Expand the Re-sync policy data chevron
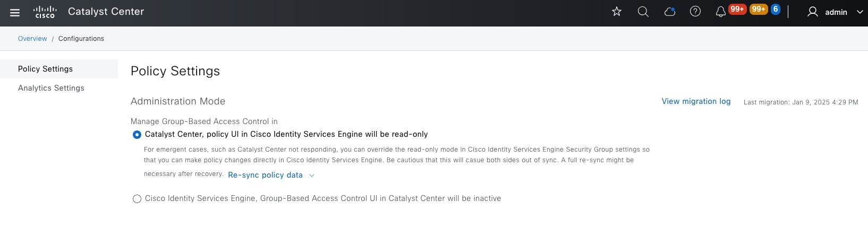This screenshot has height=228, width=868. pyautogui.click(x=312, y=176)
